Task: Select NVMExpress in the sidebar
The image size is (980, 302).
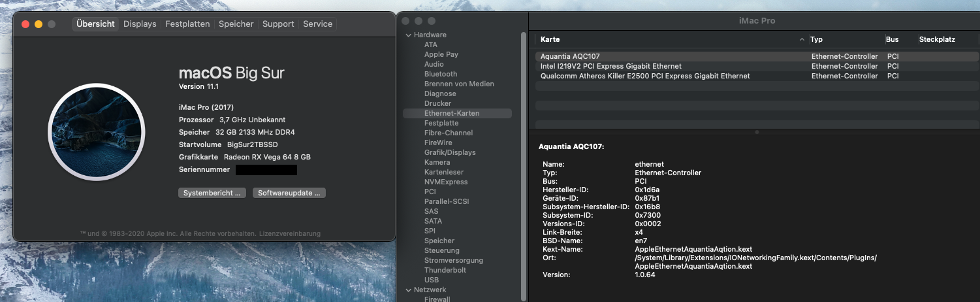Action: (x=446, y=182)
